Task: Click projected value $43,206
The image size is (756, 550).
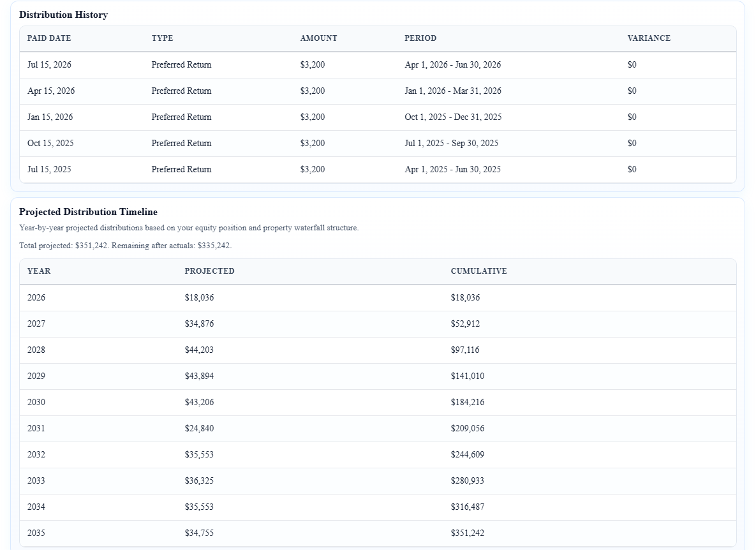Action: coord(199,402)
